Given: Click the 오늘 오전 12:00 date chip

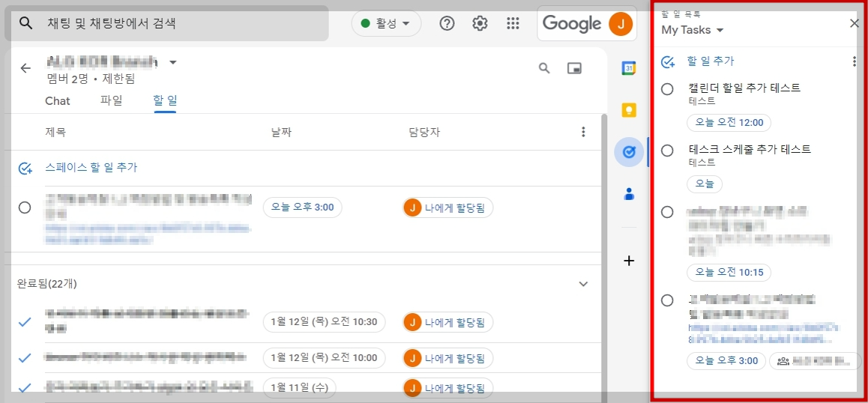Looking at the screenshot, I should pos(729,123).
